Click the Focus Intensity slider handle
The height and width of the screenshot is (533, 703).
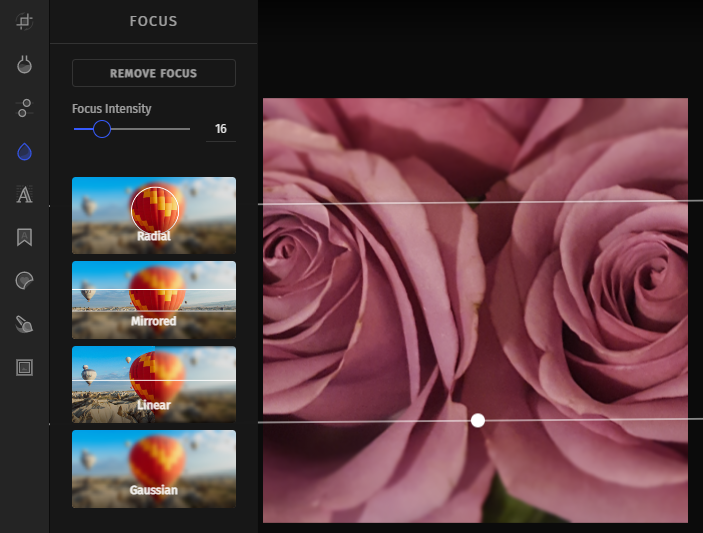[102, 129]
